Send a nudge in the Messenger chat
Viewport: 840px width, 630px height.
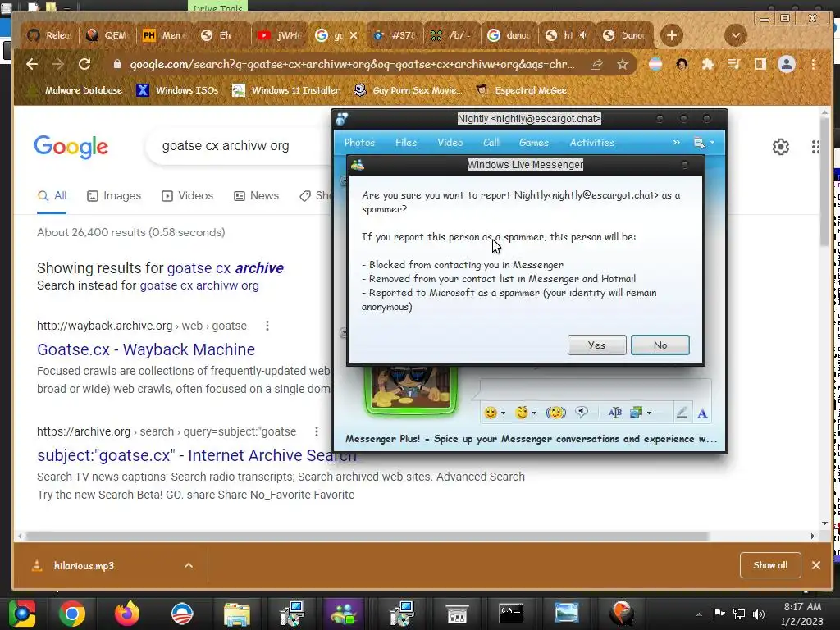[555, 413]
